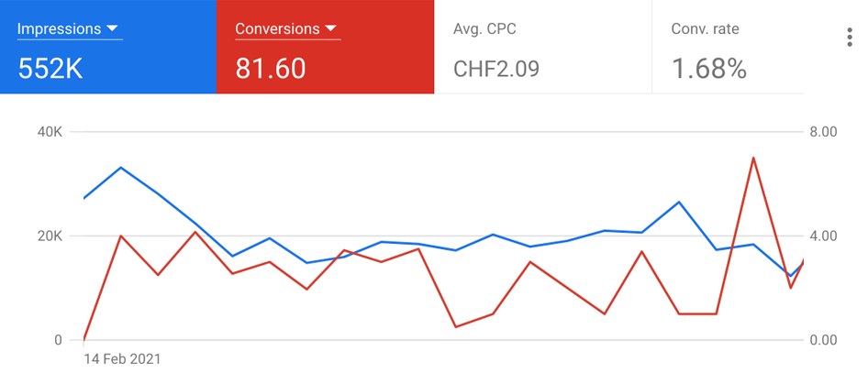Expand the Impressions metric dropdown arrow
Viewport: 868px width, 384px height.
pyautogui.click(x=112, y=28)
